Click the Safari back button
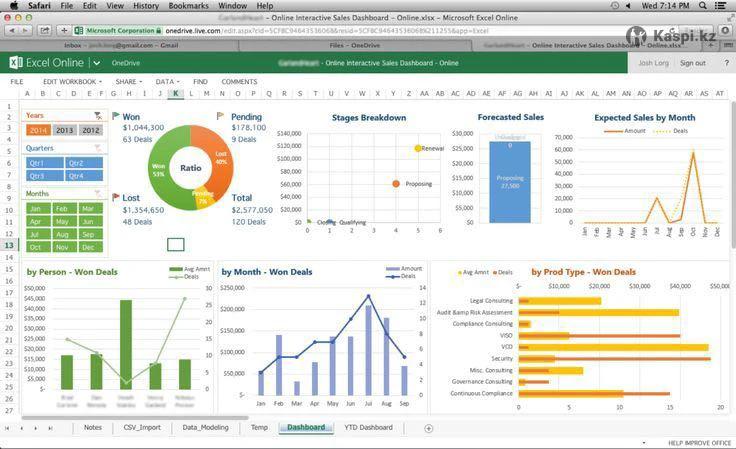Viewport: 736px width, 449px height. click(12, 30)
